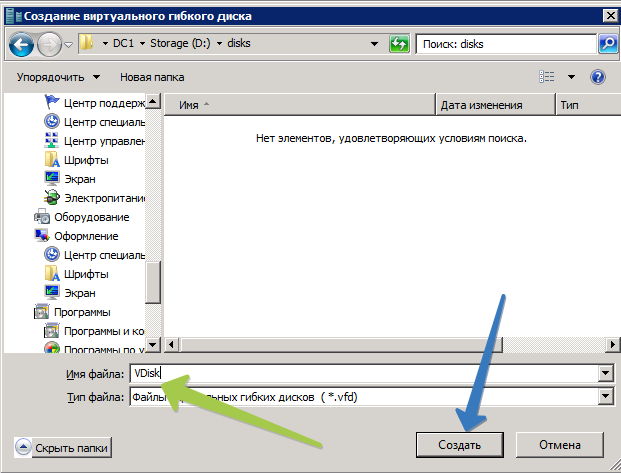This screenshot has width=621, height=473.
Task: Refresh the folder with green arrows icon
Action: coord(399,44)
